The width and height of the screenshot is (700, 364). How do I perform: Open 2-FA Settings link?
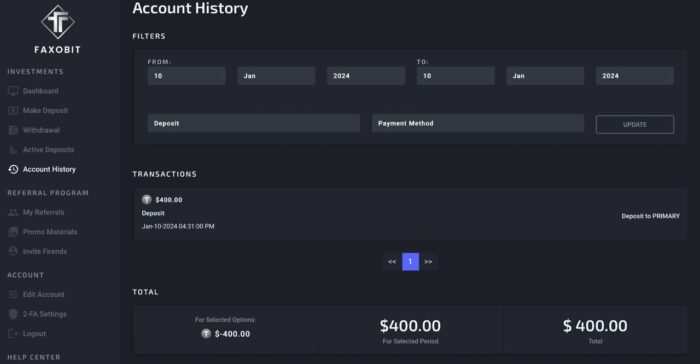pyautogui.click(x=45, y=314)
